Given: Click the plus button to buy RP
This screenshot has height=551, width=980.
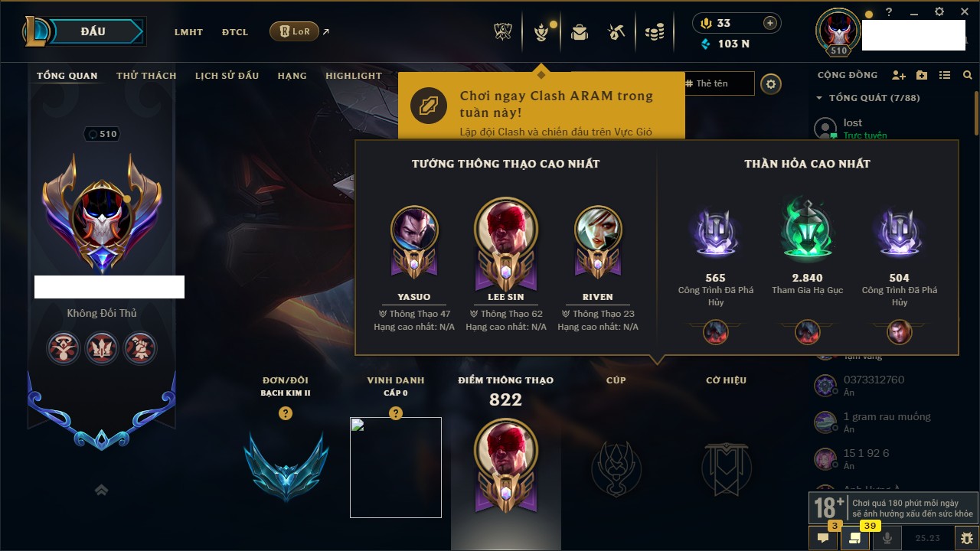Looking at the screenshot, I should (x=770, y=23).
